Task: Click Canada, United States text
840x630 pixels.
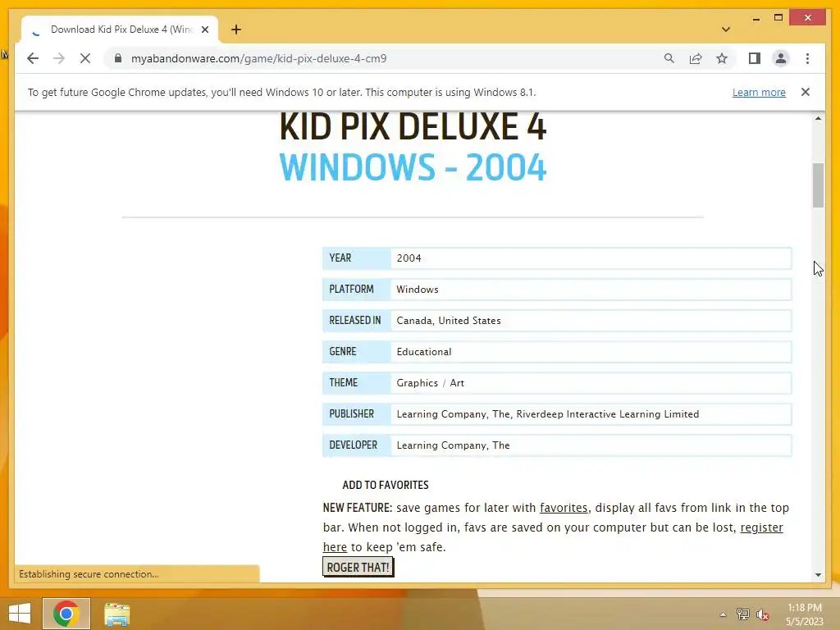Action: 449,321
